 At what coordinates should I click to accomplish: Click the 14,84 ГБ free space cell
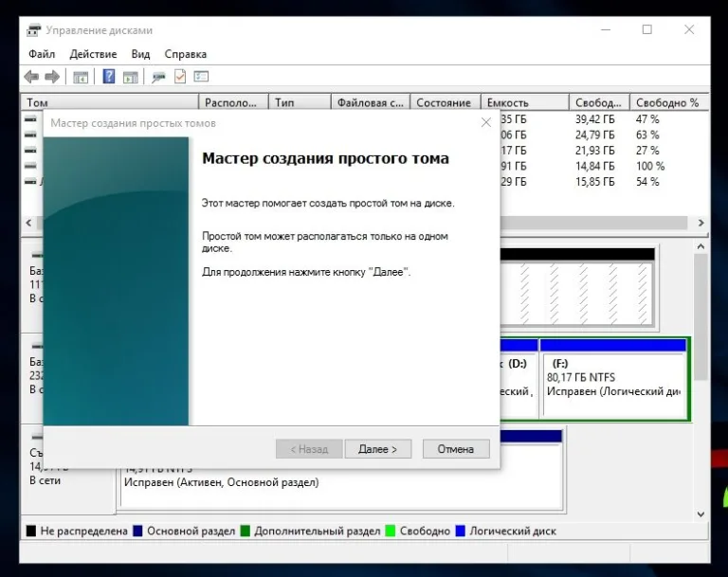tap(594, 166)
